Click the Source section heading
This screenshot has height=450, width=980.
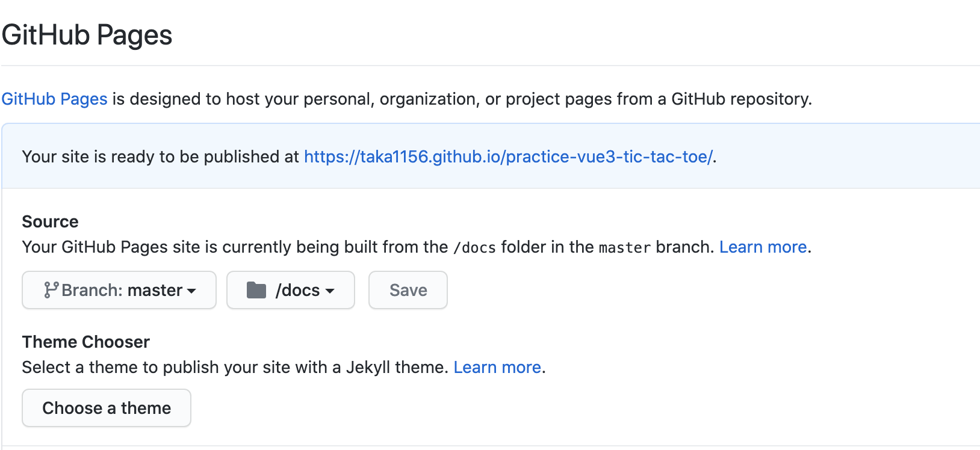pos(50,221)
